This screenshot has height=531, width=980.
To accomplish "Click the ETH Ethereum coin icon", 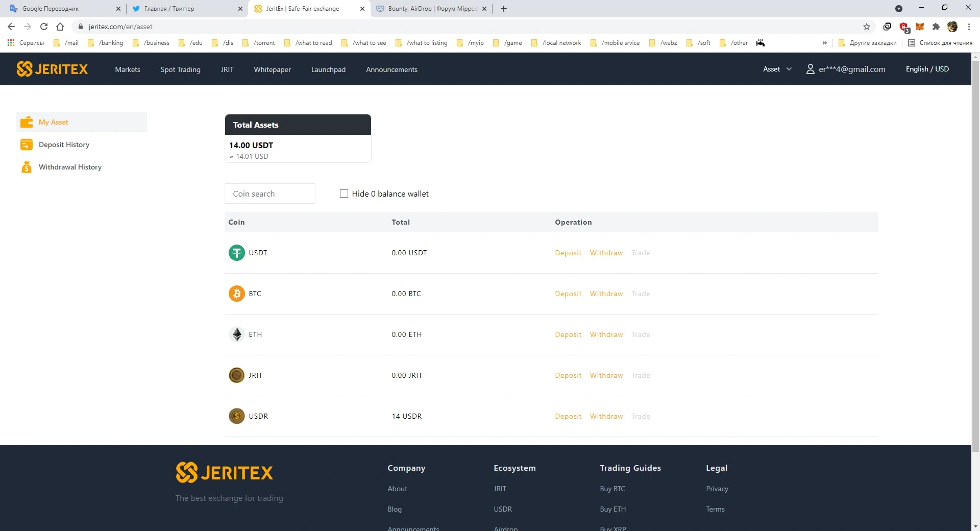I will (236, 334).
